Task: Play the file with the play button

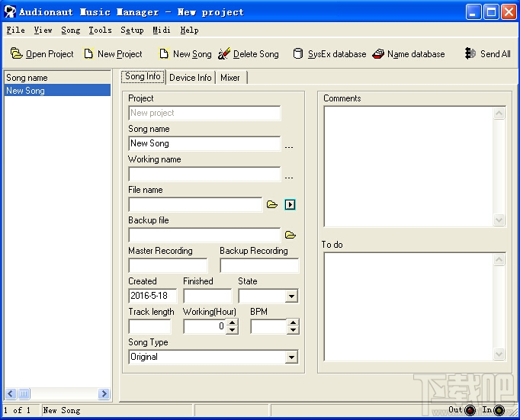Action: click(290, 204)
